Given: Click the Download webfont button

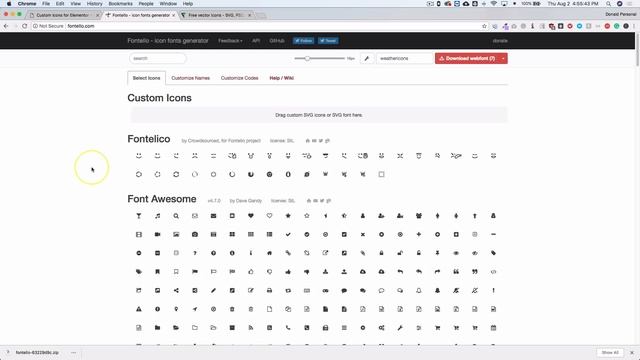Looking at the screenshot, I should click(x=467, y=58).
